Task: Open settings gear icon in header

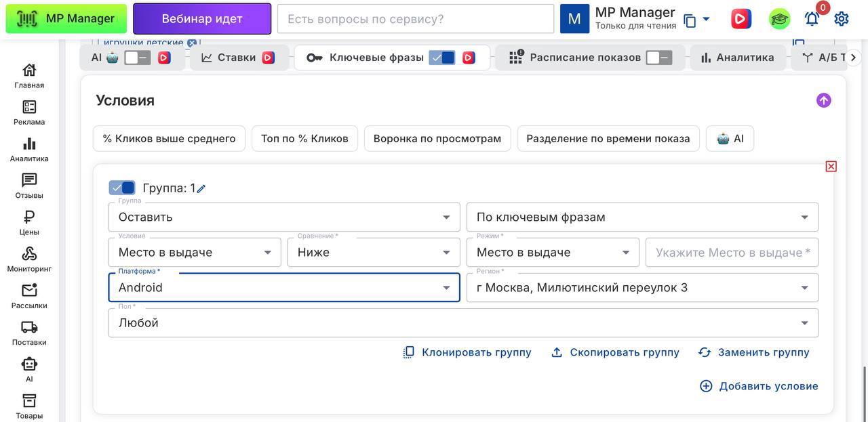Action: (x=842, y=19)
